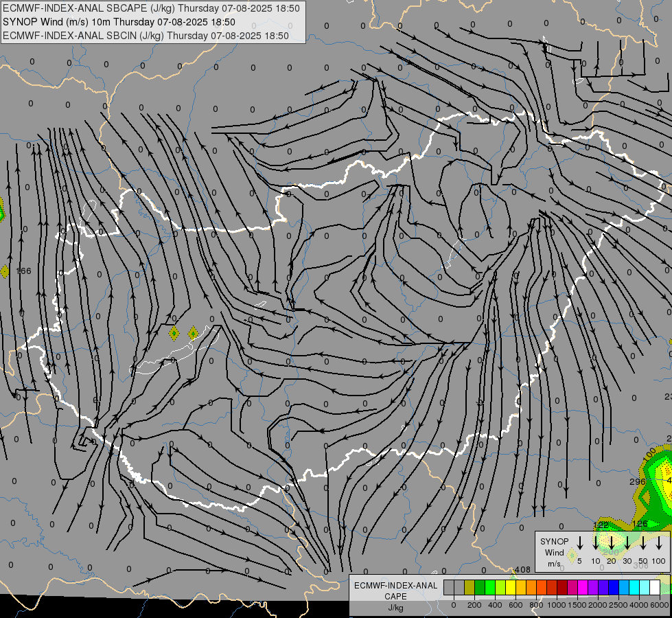Select the 100 m/s wind arrow in legend
Screen dimensions: 672x618
659,542
